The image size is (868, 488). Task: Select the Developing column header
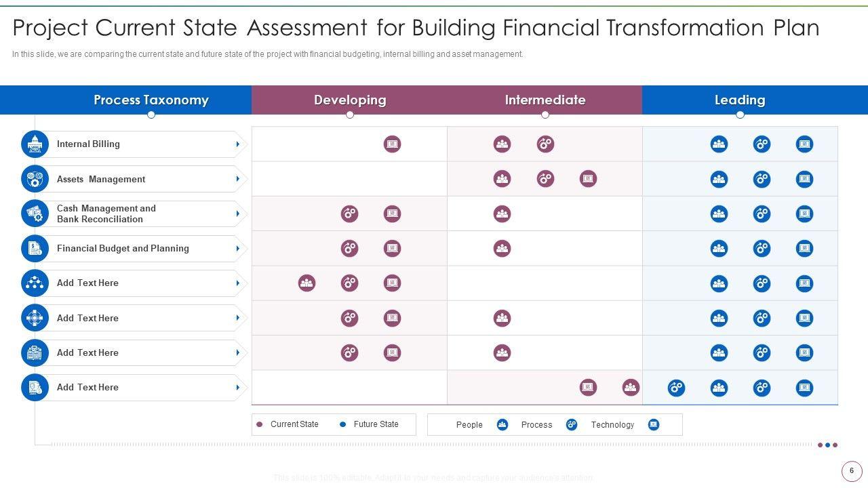(350, 100)
